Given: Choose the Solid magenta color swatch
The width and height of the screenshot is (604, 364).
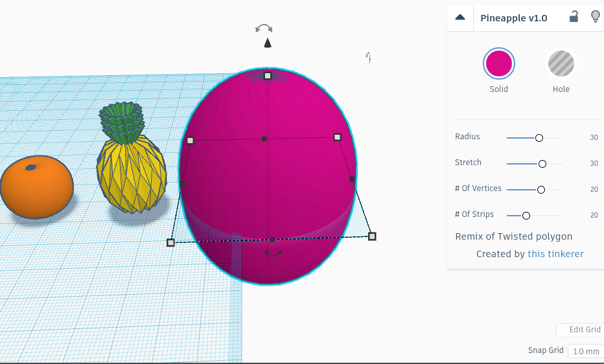Looking at the screenshot, I should click(x=499, y=63).
